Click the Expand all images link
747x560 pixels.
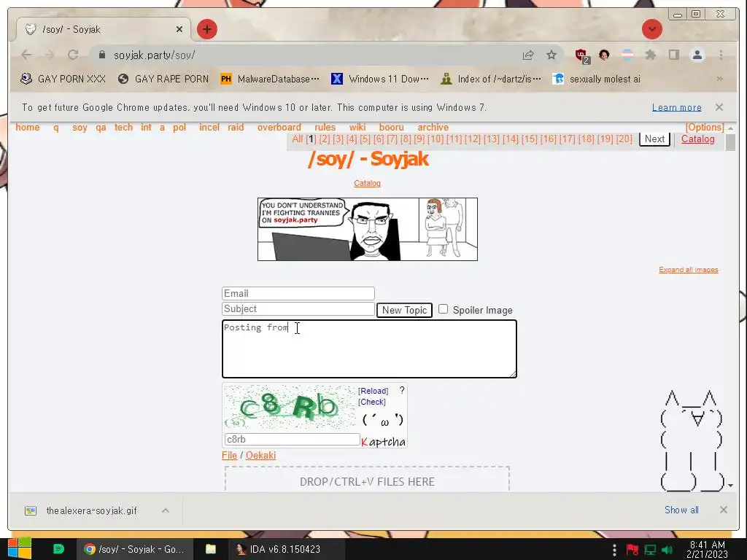point(688,270)
